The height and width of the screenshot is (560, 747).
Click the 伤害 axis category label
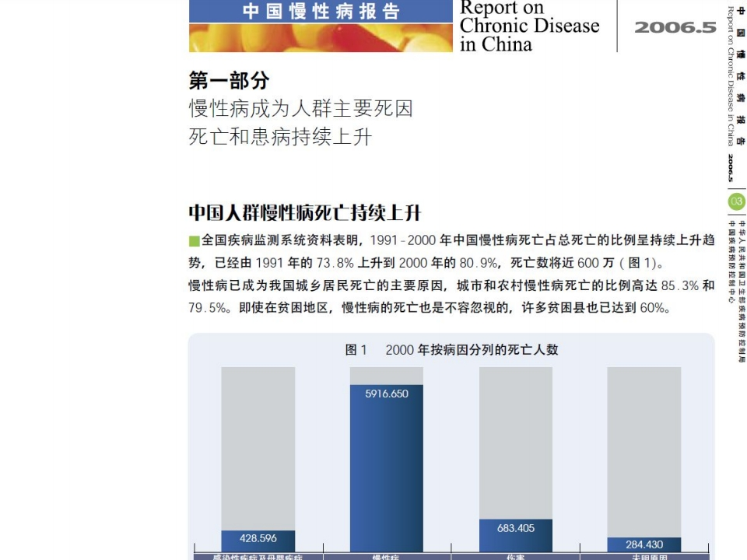click(x=516, y=557)
